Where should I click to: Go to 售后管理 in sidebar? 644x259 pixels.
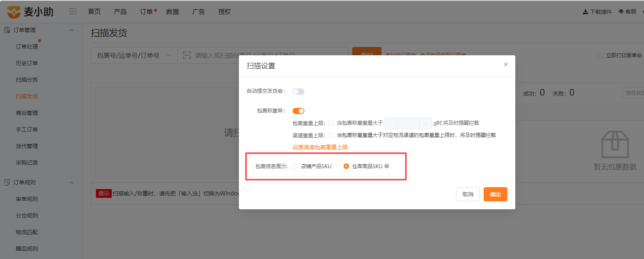click(x=27, y=113)
